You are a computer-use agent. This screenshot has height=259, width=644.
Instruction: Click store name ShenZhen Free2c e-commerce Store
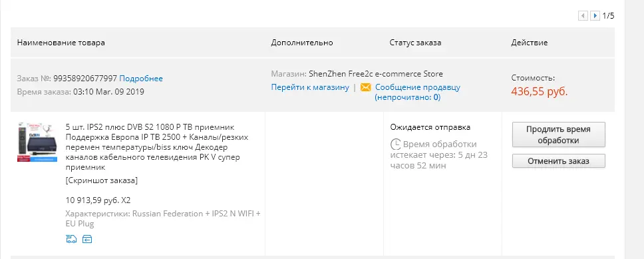376,74
